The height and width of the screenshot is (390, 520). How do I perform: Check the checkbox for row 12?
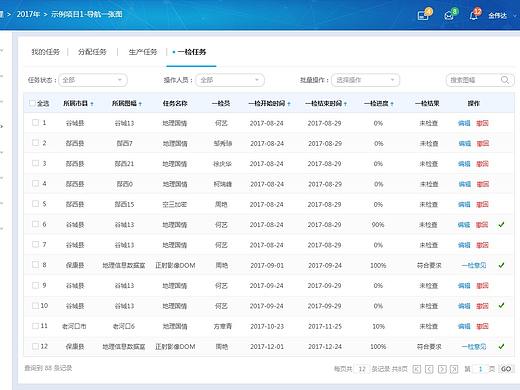point(35,346)
